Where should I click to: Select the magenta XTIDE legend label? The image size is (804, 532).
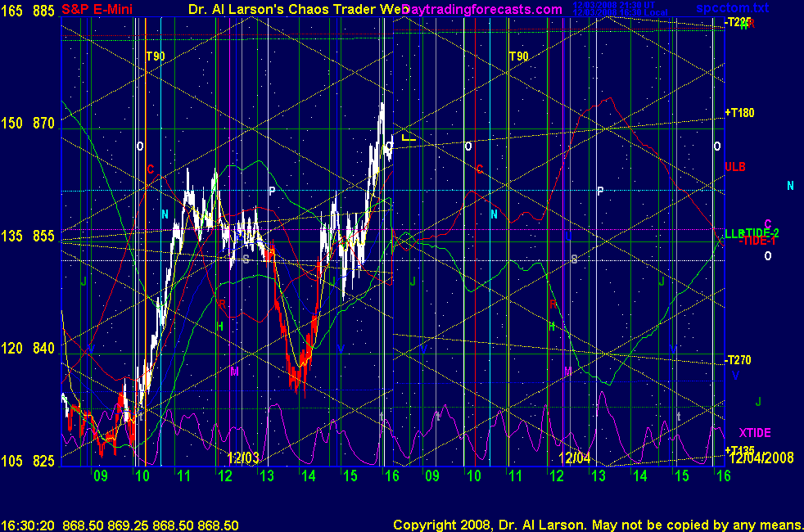click(x=754, y=432)
